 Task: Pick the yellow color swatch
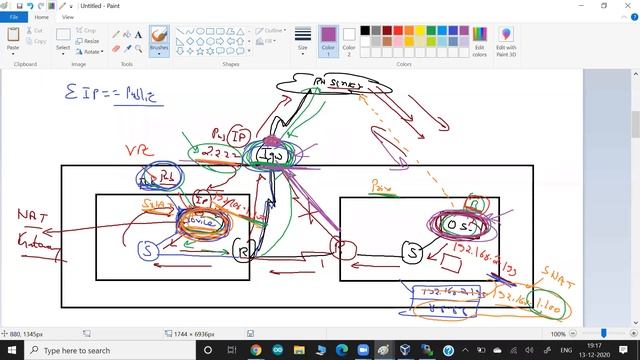click(420, 30)
